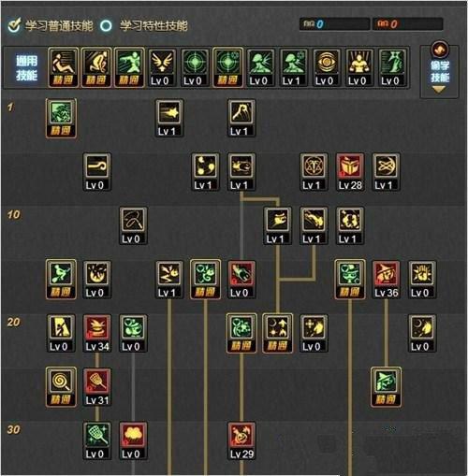Select the red cloud skill at Lv 0
The width and height of the screenshot is (468, 476).
coord(133,441)
